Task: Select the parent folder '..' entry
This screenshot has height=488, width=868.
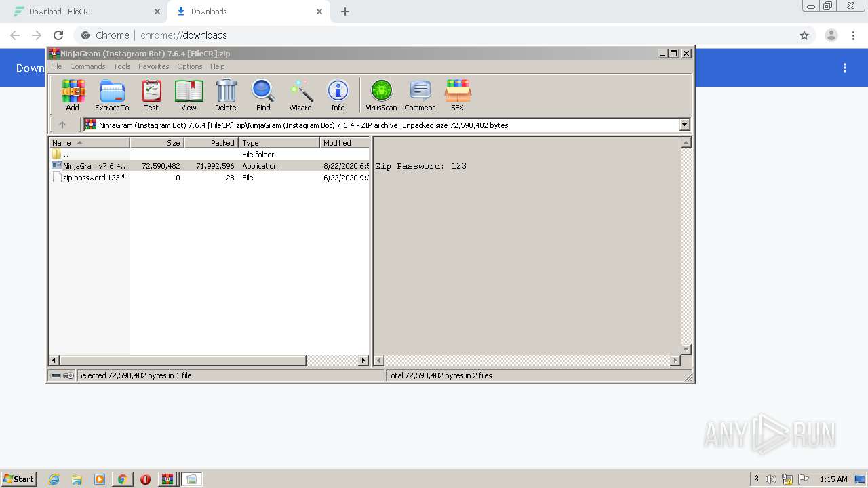Action: click(210, 155)
